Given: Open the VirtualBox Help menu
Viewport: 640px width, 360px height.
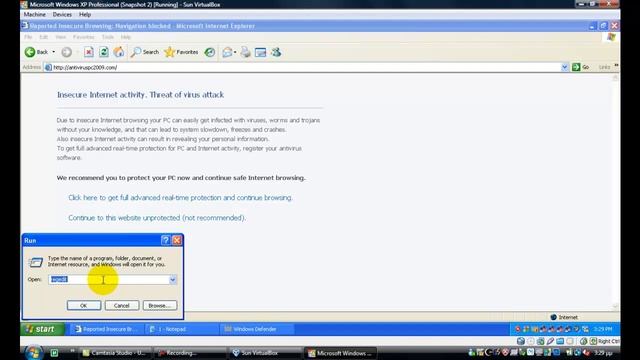Looking at the screenshot, I should point(85,14).
